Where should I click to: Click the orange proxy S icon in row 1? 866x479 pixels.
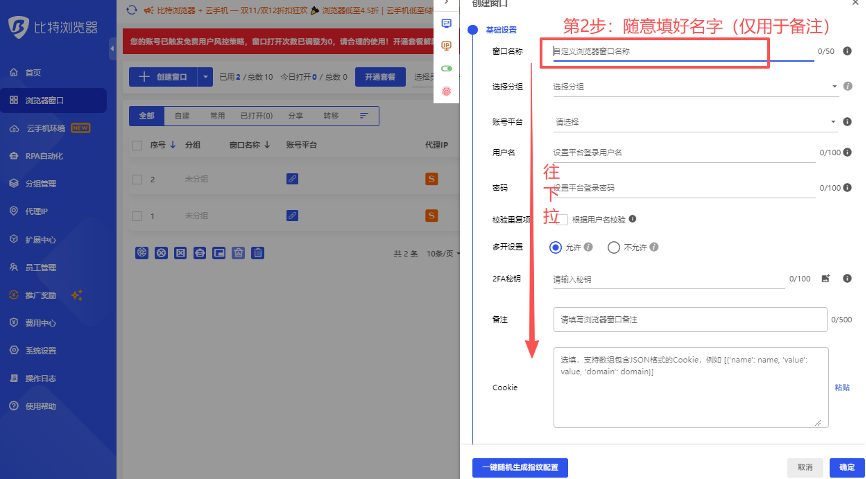(x=432, y=216)
